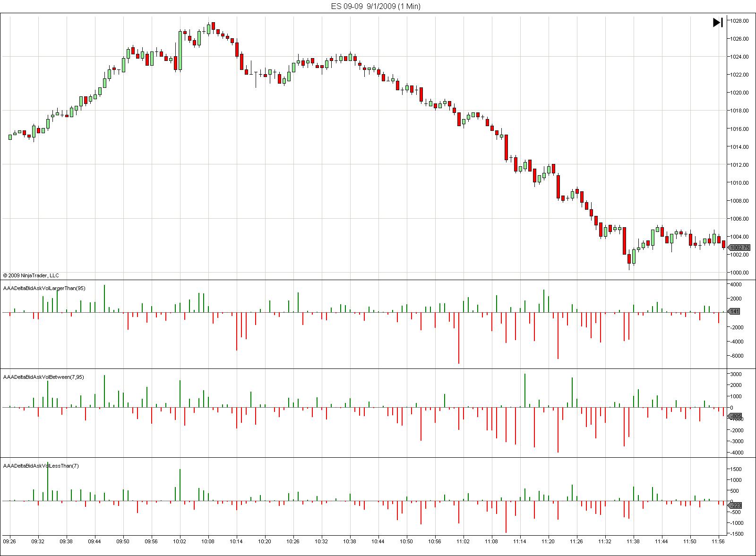
Task: Click the 1000.00 price axis label
Action: [x=739, y=273]
